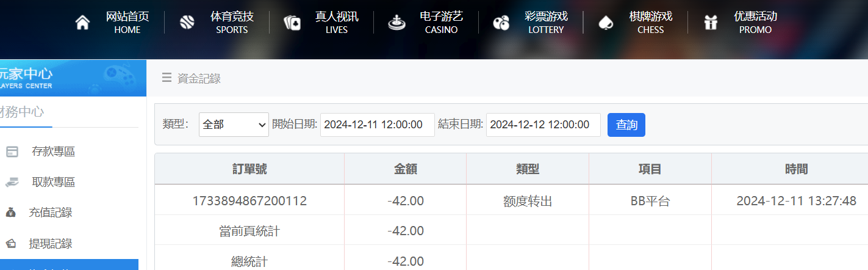Open 提現記錄 in sidebar
Screen dimensions: 868x270
(51, 244)
